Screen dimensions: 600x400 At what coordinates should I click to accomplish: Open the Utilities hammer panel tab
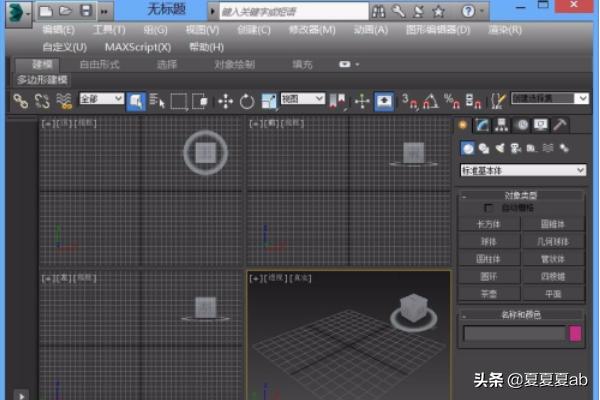click(560, 125)
